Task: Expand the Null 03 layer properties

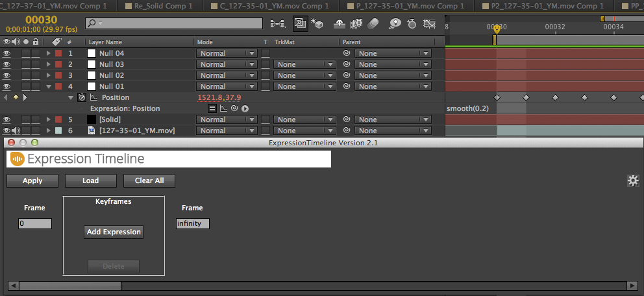Action: pos(49,64)
